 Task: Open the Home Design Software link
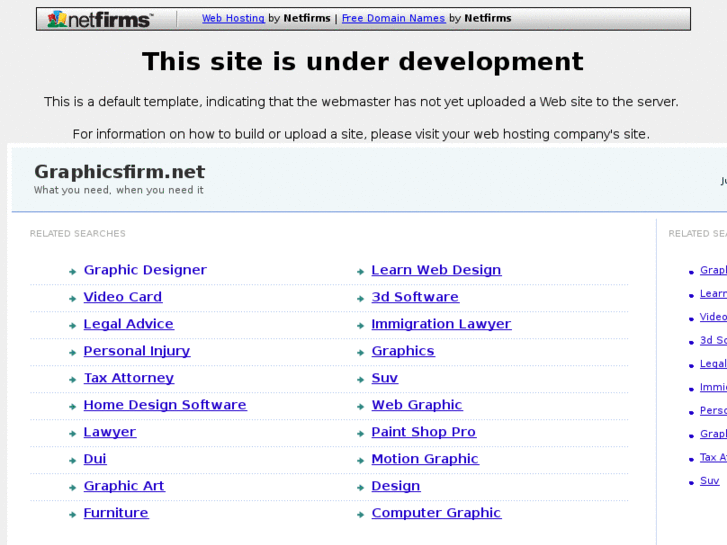pos(165,405)
